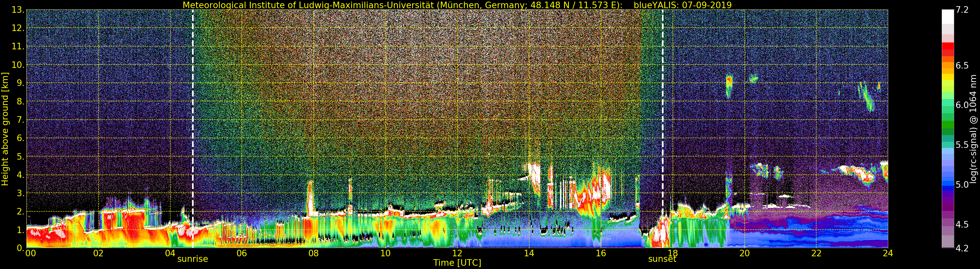Click the "Height above ground [km]" axis label

(x=5, y=129)
